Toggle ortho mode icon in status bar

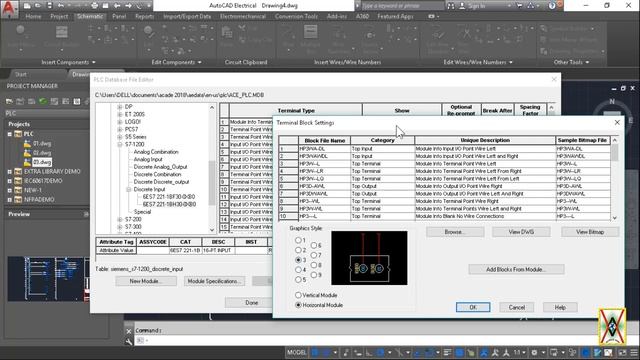coord(369,352)
